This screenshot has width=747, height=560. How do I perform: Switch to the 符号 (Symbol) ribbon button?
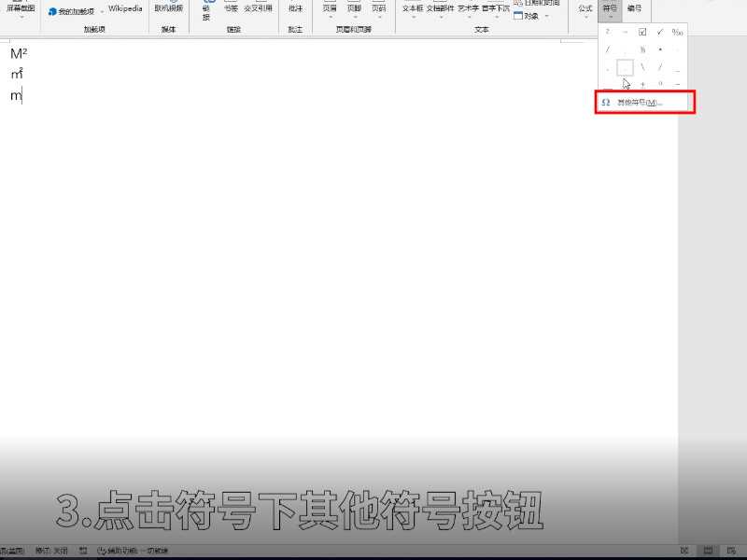609,9
